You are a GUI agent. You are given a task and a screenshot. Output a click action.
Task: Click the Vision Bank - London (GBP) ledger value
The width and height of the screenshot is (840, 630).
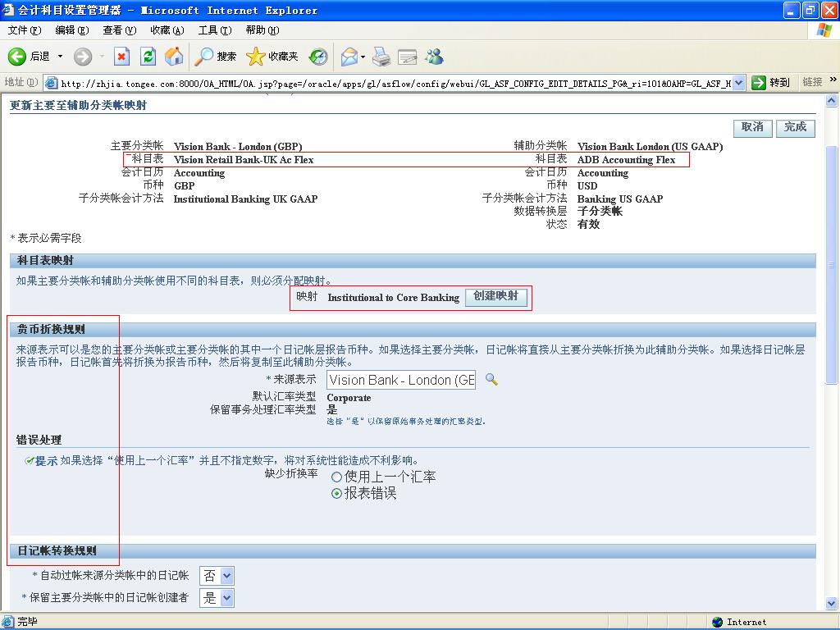click(238, 146)
